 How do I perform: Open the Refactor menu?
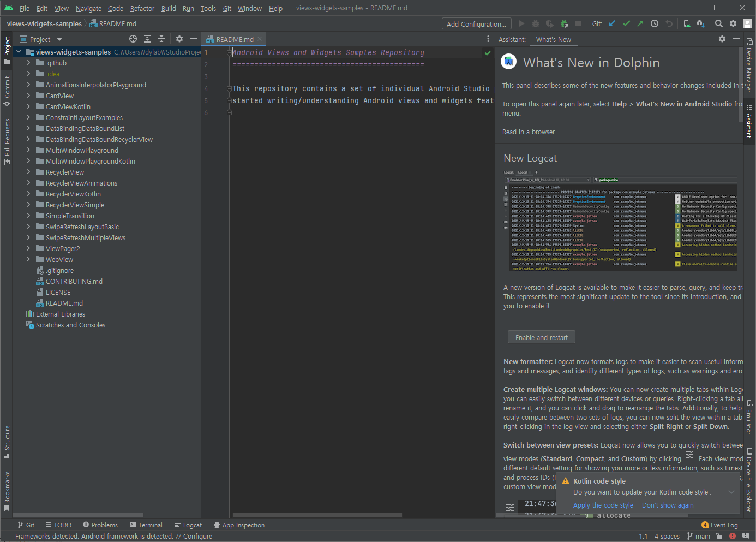point(142,8)
